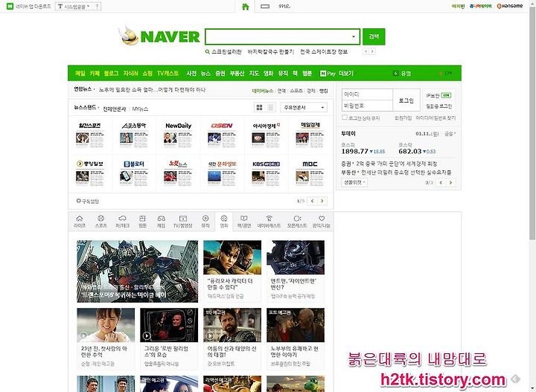This screenshot has width=536, height=392.
Task: Click 아이디/비밀번호 찾기 link
Action: (x=435, y=118)
